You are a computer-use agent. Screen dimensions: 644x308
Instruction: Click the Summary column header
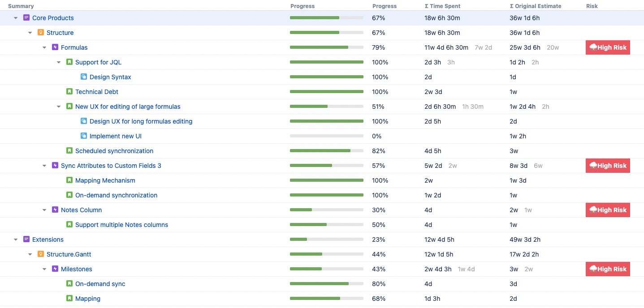pyautogui.click(x=21, y=6)
